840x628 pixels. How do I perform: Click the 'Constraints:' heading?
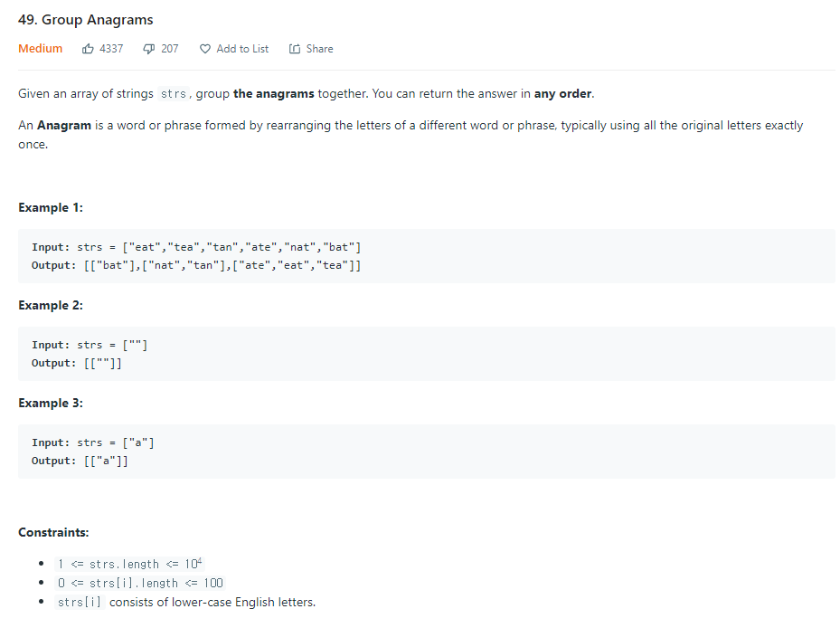click(53, 533)
